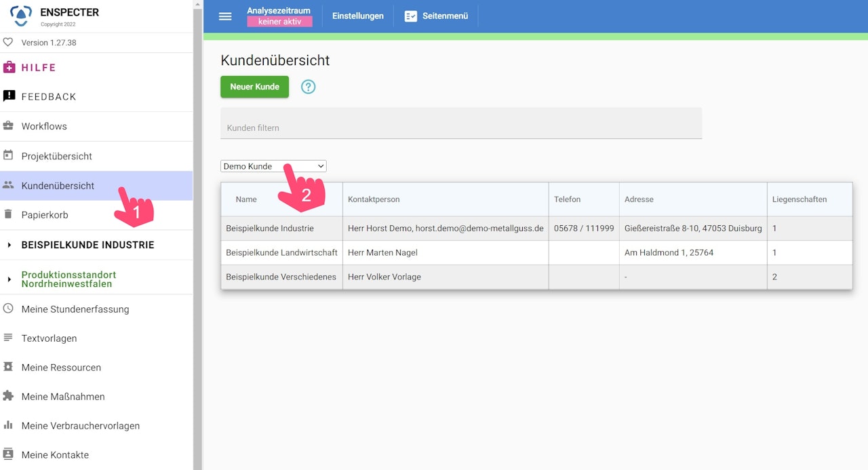Image resolution: width=868 pixels, height=470 pixels.
Task: Go to Workflows
Action: point(44,126)
